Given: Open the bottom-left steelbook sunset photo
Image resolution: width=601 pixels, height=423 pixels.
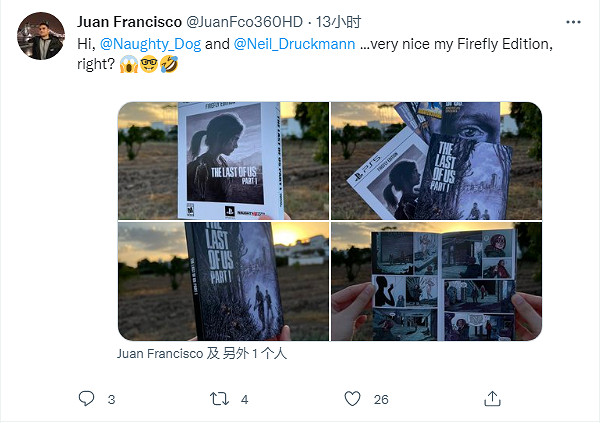Looking at the screenshot, I should [x=223, y=282].
